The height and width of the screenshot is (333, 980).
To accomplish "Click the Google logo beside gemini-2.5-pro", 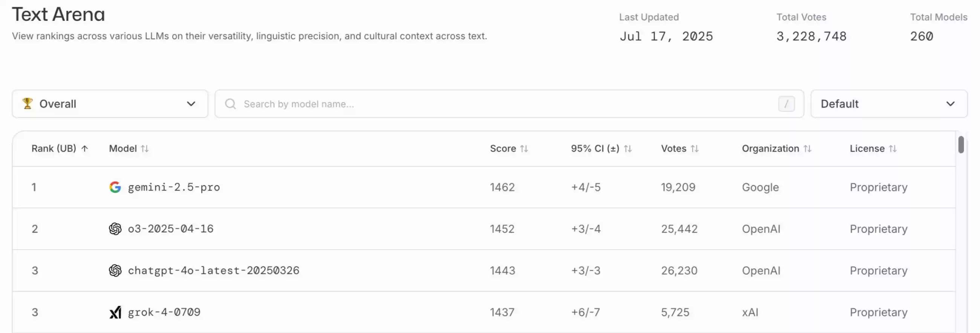I will [115, 187].
